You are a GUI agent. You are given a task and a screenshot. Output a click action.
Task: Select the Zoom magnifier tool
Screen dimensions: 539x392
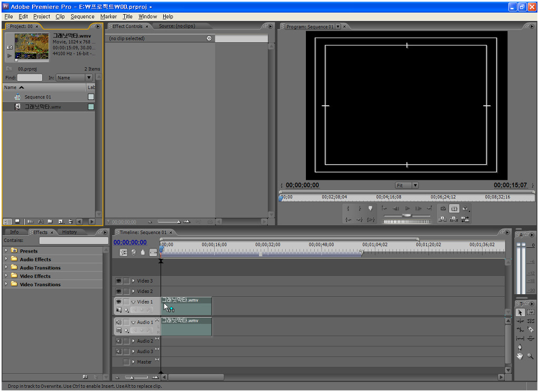tap(530, 356)
